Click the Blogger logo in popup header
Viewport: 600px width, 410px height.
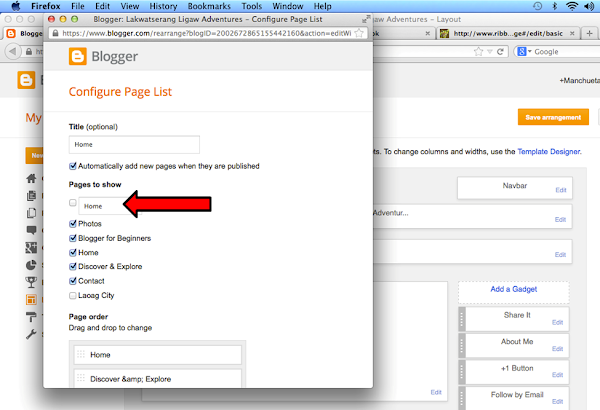tap(103, 57)
